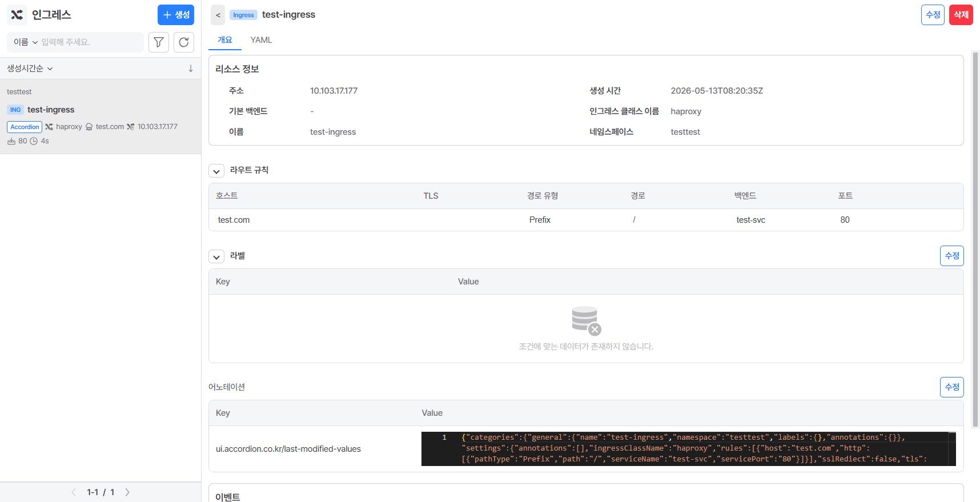Go to previous page in pagination
980x502 pixels.
[74, 492]
